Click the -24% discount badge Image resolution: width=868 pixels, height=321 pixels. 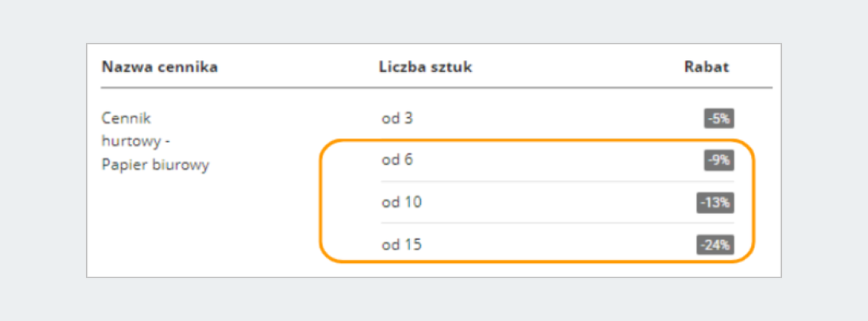[x=715, y=245]
